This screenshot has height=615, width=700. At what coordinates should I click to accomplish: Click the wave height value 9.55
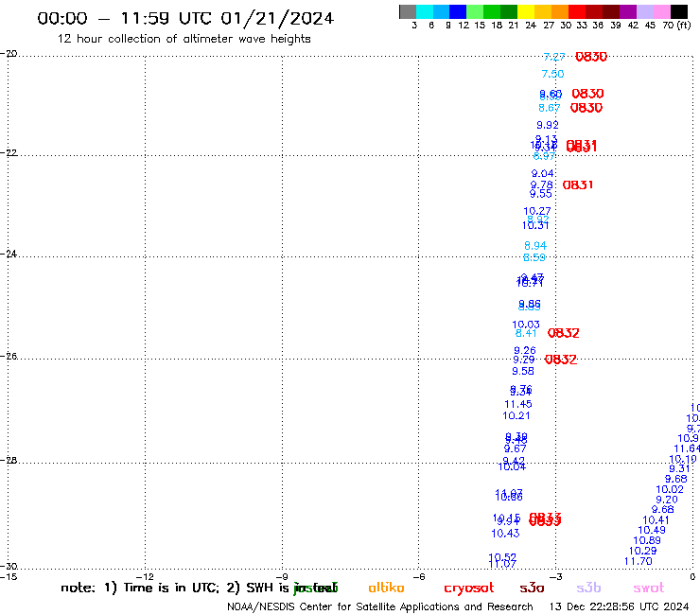(x=541, y=194)
